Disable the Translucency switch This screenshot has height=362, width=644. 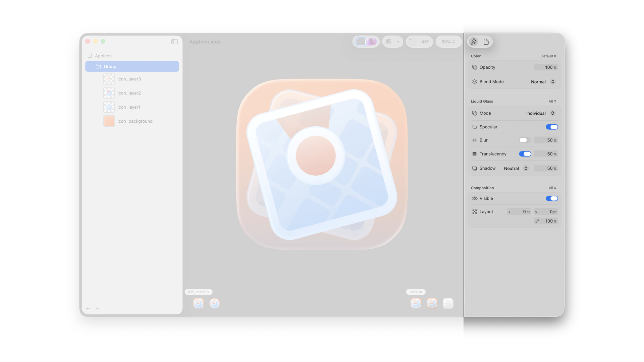click(x=525, y=154)
